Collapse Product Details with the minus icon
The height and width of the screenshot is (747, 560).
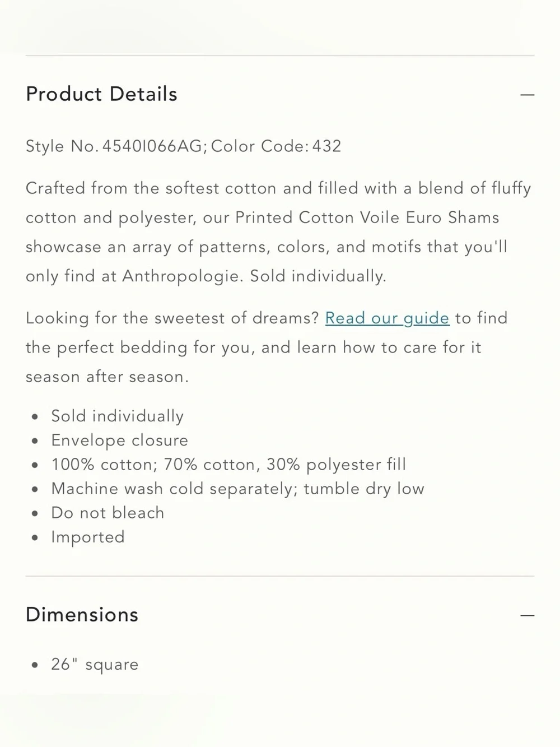tap(527, 95)
